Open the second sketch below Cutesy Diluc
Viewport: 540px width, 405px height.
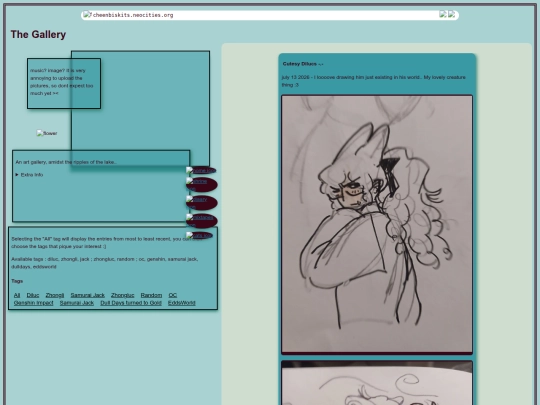pos(377,383)
